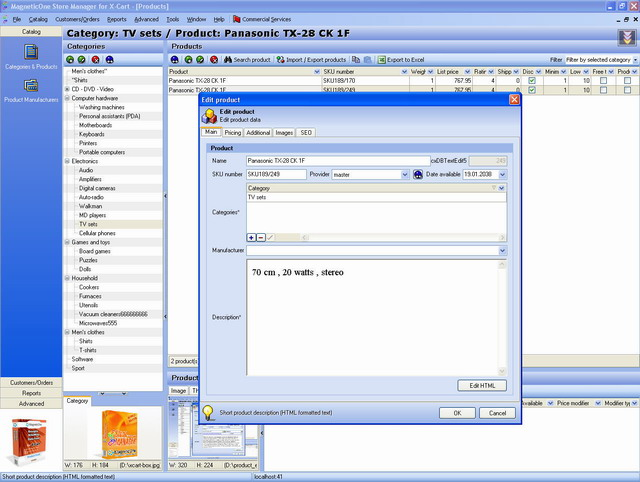Toggle Prod checkbox for SKU189/249 row
Image resolution: width=640 pixels, height=482 pixels.
pyautogui.click(x=627, y=90)
